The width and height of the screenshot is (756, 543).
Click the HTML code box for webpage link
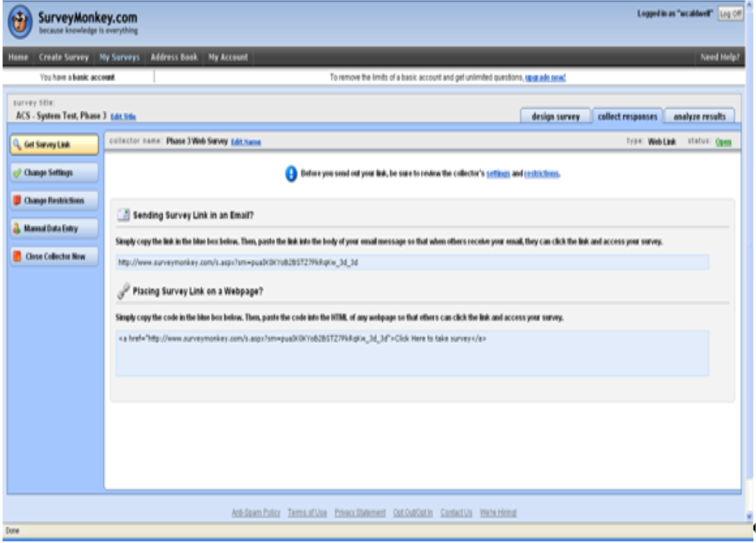[412, 353]
